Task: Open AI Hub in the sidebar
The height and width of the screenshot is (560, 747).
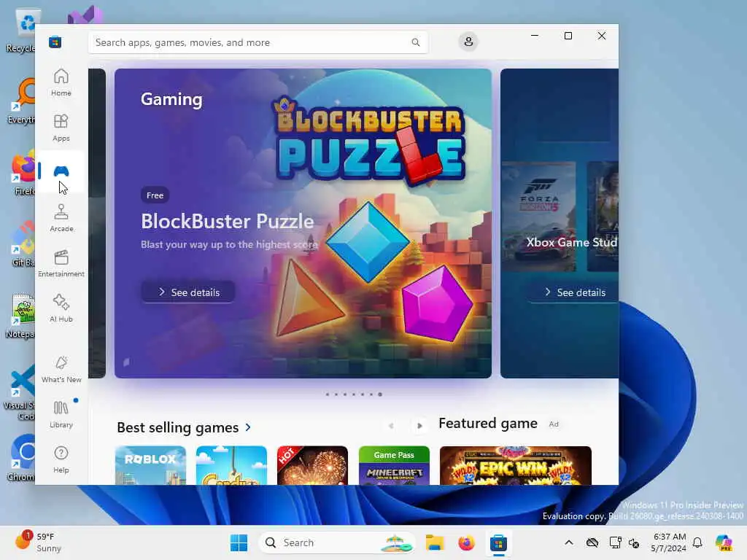Action: 61,308
